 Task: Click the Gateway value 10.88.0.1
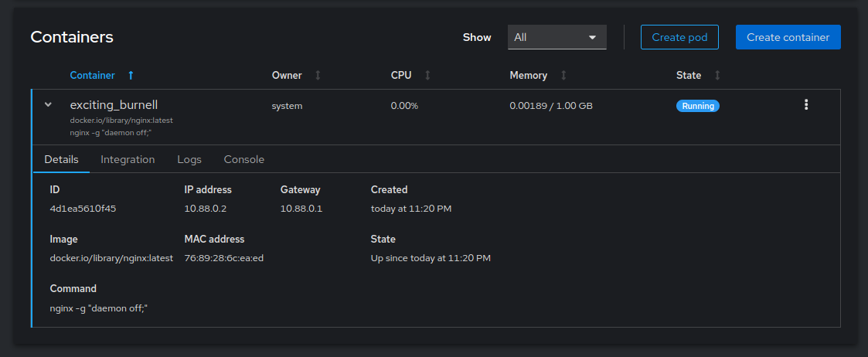click(301, 209)
